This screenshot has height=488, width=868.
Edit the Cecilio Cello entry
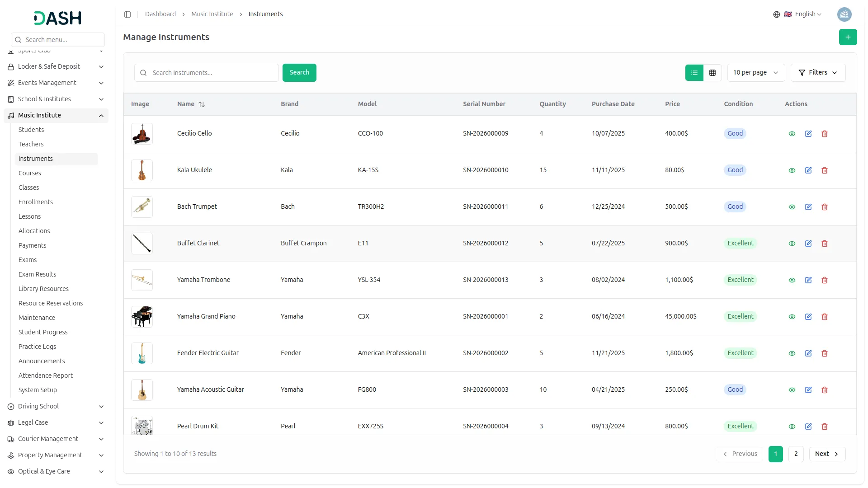coord(808,134)
